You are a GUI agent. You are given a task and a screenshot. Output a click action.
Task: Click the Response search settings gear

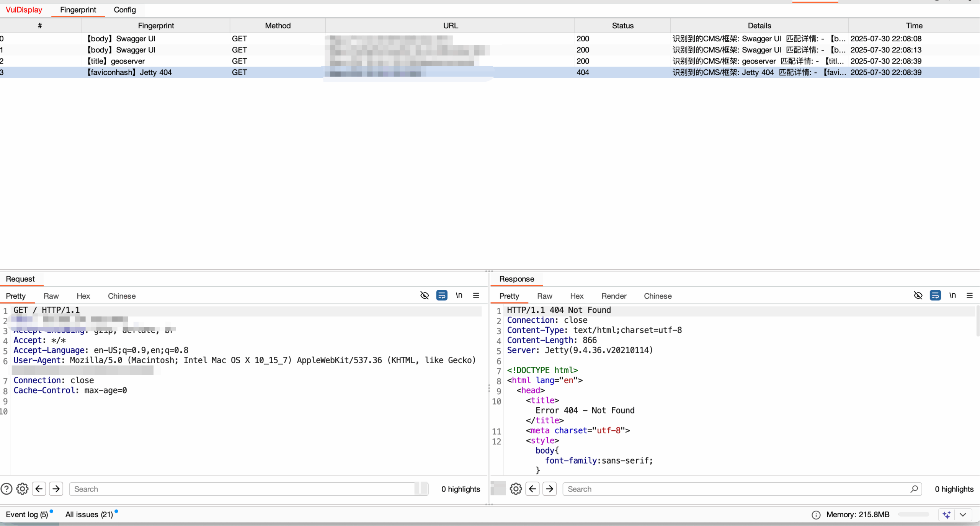516,489
